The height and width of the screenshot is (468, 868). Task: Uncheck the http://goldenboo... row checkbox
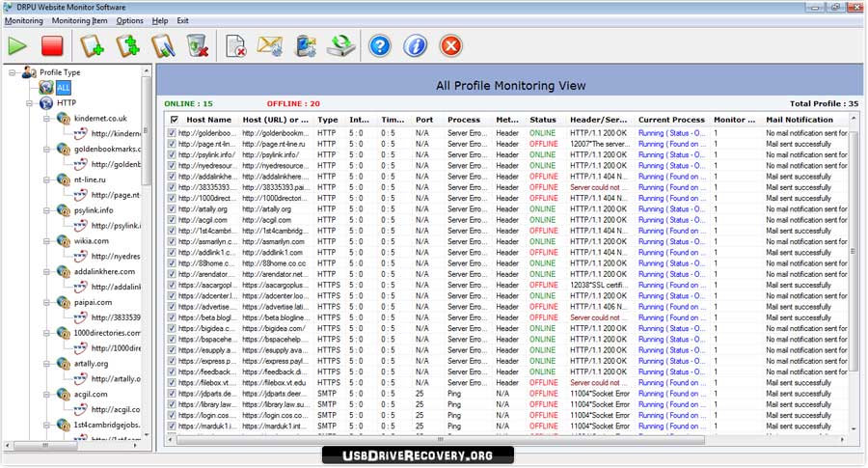tap(172, 133)
